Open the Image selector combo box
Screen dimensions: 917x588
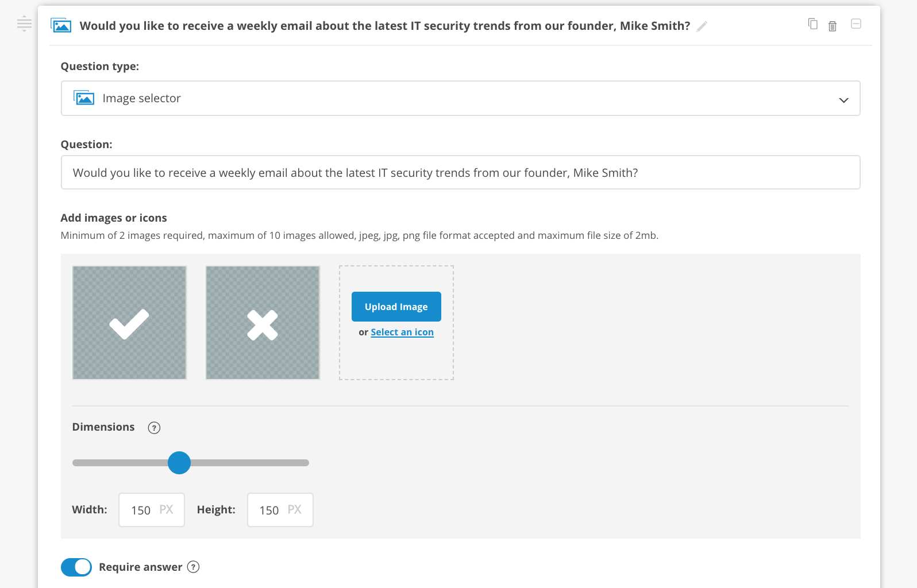(x=461, y=98)
